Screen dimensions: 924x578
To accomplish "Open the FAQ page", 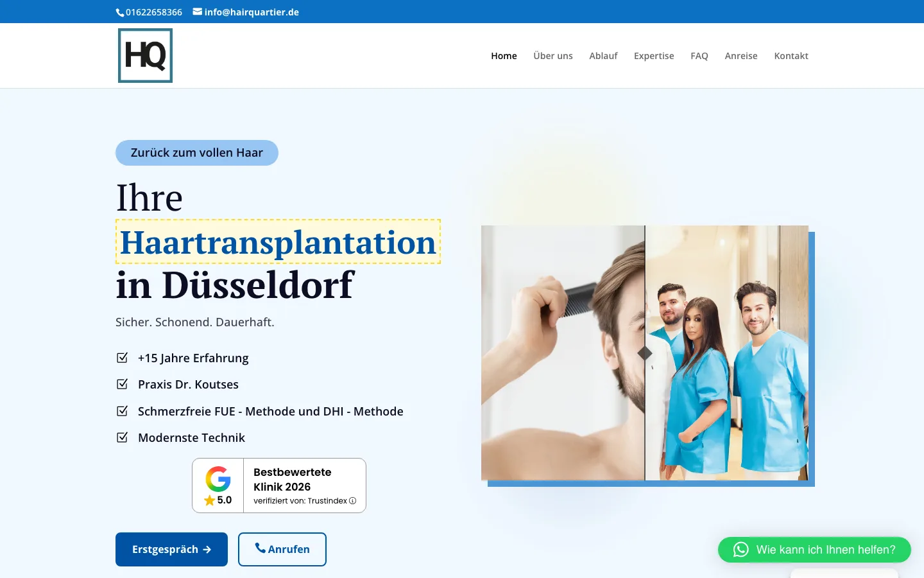I will 699,56.
